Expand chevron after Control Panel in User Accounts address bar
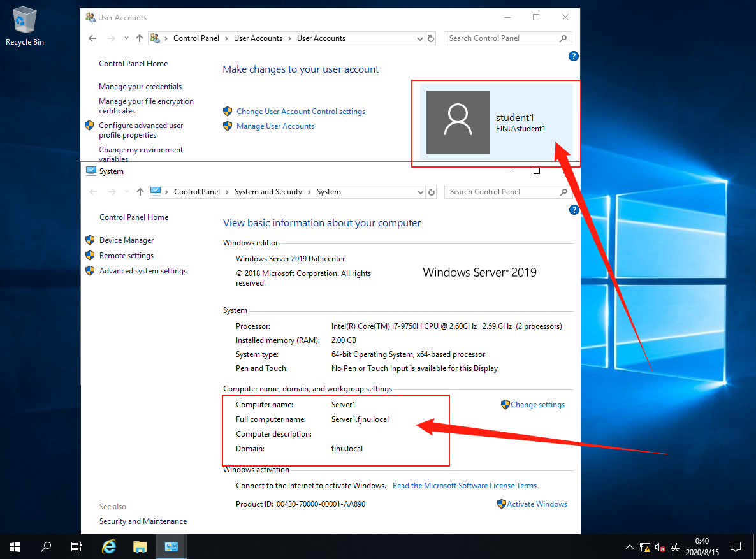The height and width of the screenshot is (559, 756). tap(226, 38)
